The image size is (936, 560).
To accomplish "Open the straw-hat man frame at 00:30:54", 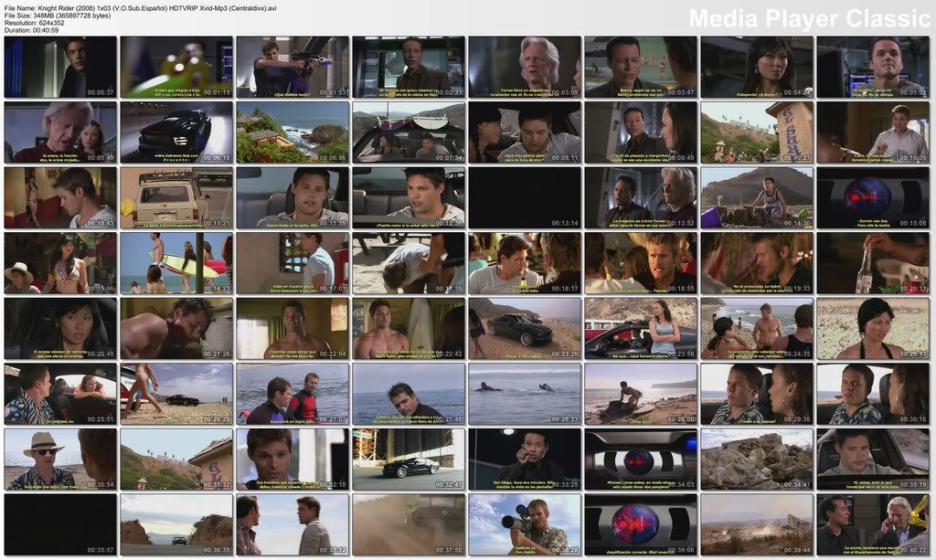I will (x=60, y=460).
